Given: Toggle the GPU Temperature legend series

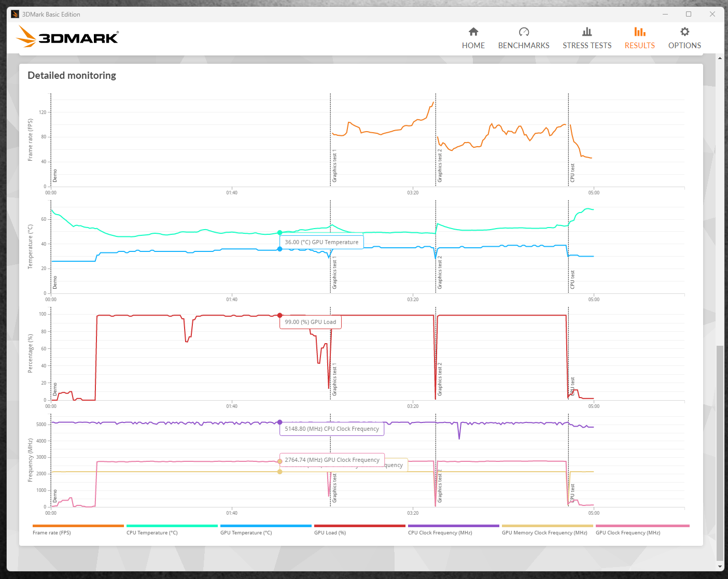Looking at the screenshot, I should point(265,530).
